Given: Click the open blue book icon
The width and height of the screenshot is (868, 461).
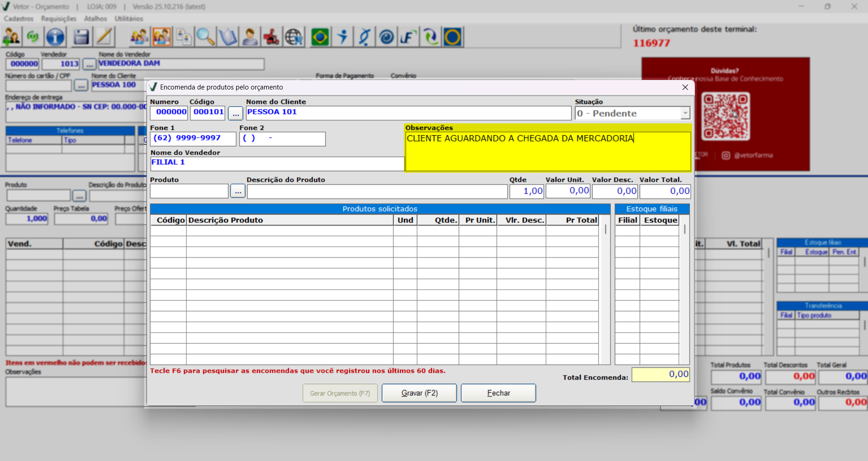Looking at the screenshot, I should point(228,37).
